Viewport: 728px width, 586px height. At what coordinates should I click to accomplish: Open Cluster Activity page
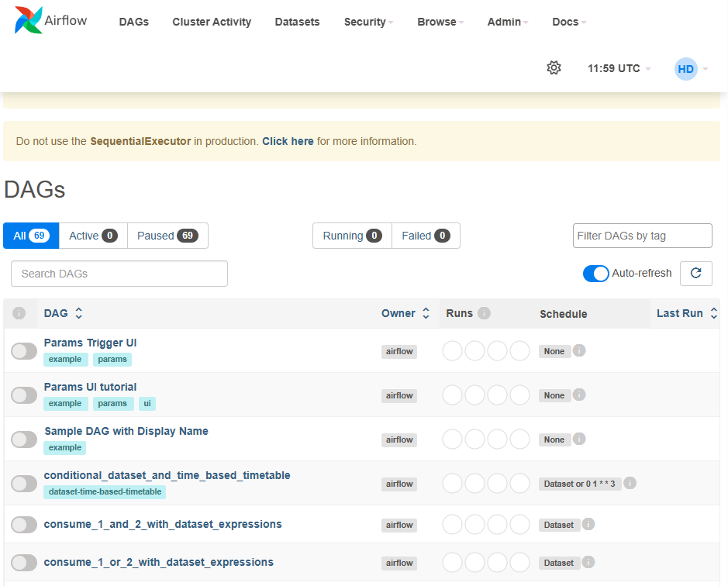coord(212,22)
